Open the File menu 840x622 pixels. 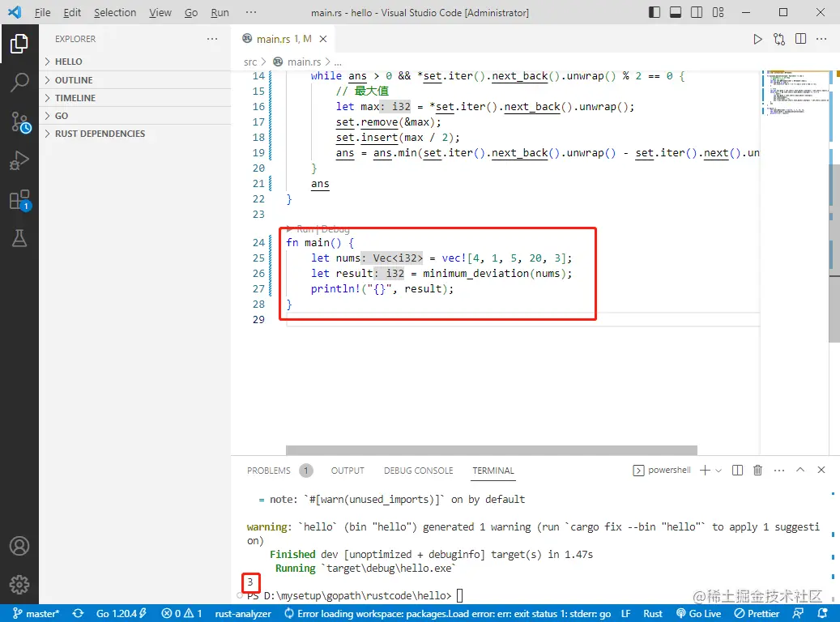click(x=42, y=12)
